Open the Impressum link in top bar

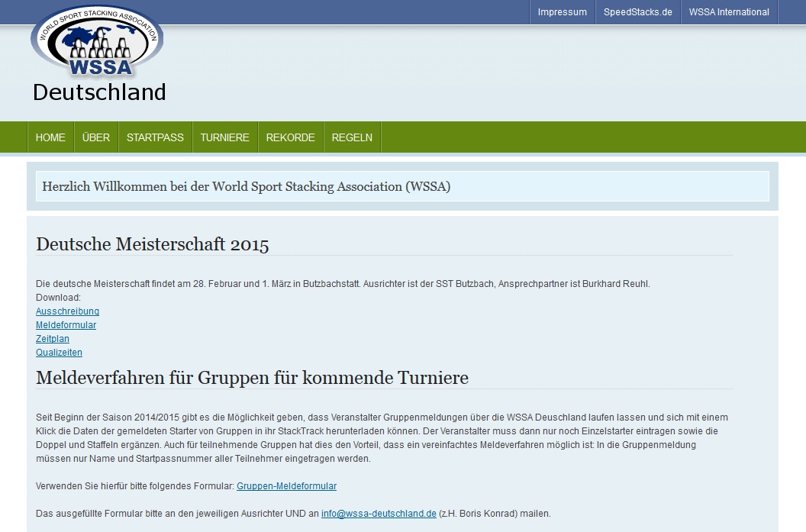pyautogui.click(x=562, y=12)
